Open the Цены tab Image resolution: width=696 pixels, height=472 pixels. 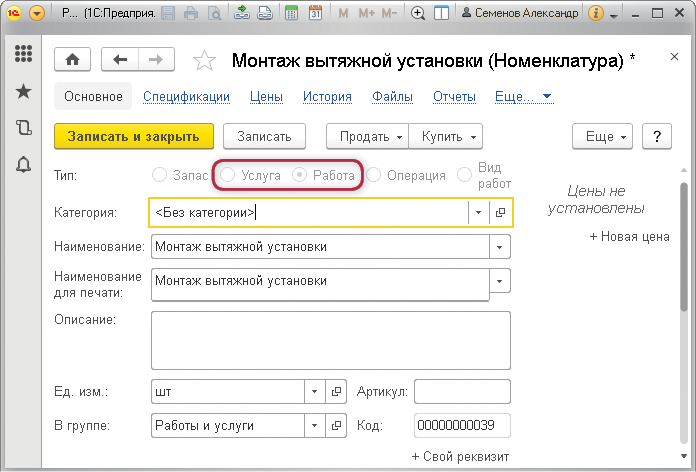pos(266,97)
